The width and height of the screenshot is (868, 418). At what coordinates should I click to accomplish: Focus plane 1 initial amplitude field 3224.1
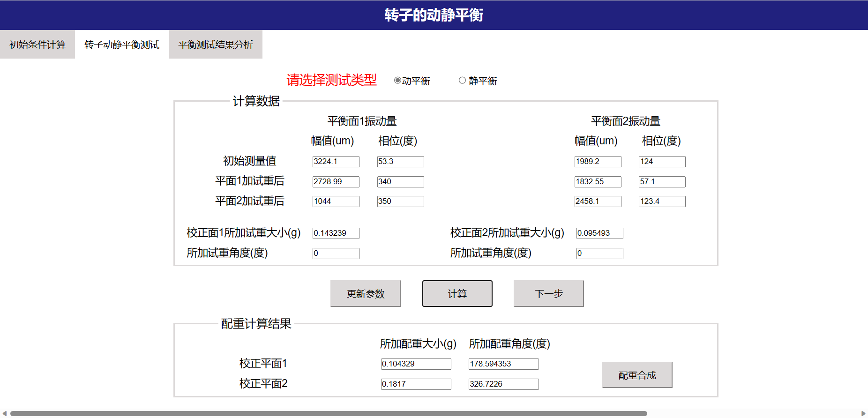[x=336, y=162]
